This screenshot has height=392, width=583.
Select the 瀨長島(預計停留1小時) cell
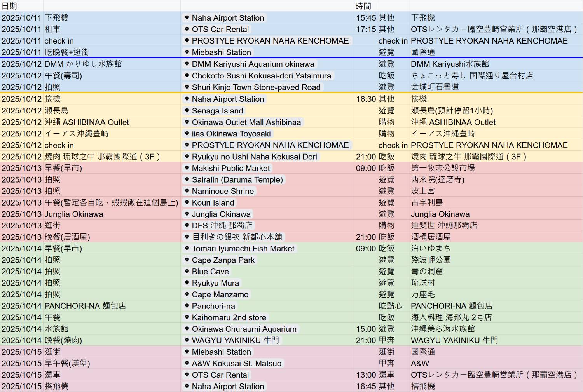(496, 110)
